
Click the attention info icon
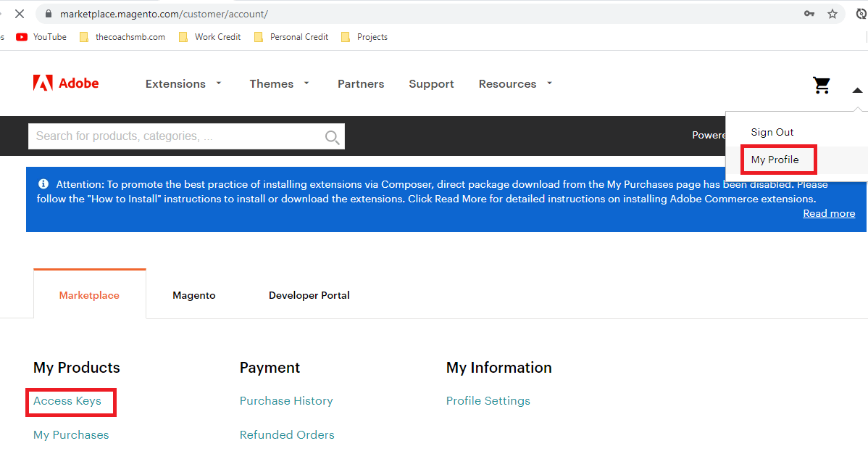pos(43,184)
